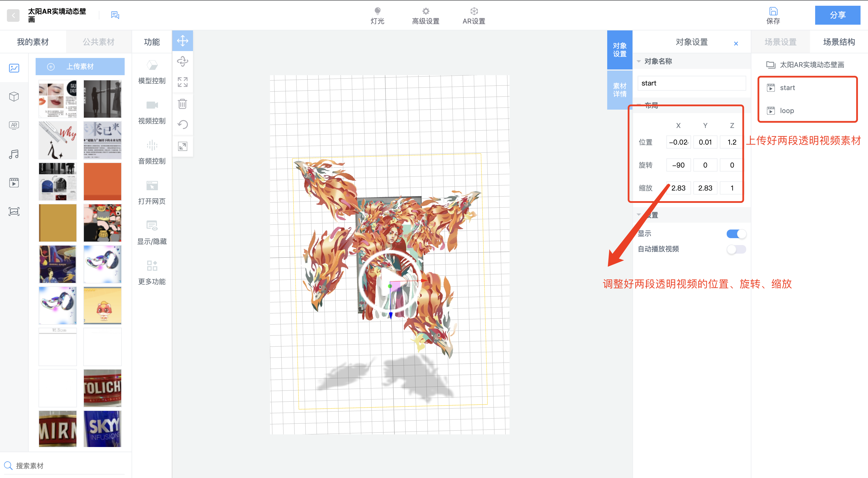Viewport: 868px width, 478px height.
Task: Select the rotate tool icon
Action: (x=182, y=61)
